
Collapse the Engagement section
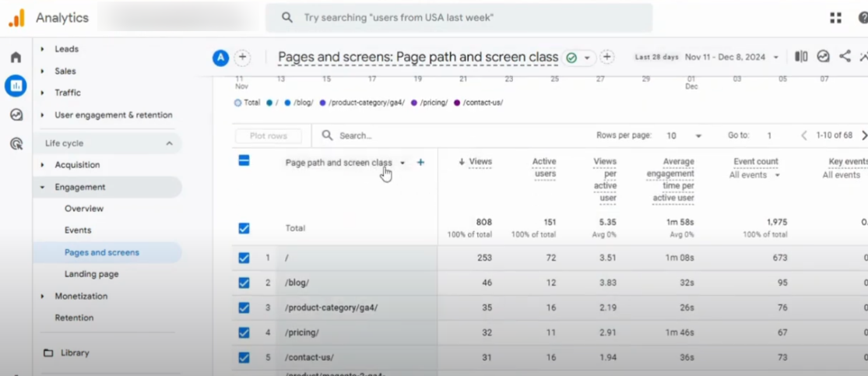point(42,187)
